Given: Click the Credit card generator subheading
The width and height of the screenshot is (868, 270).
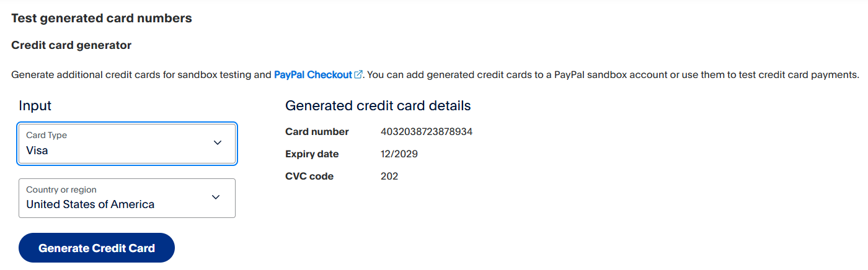Looking at the screenshot, I should pos(71,45).
